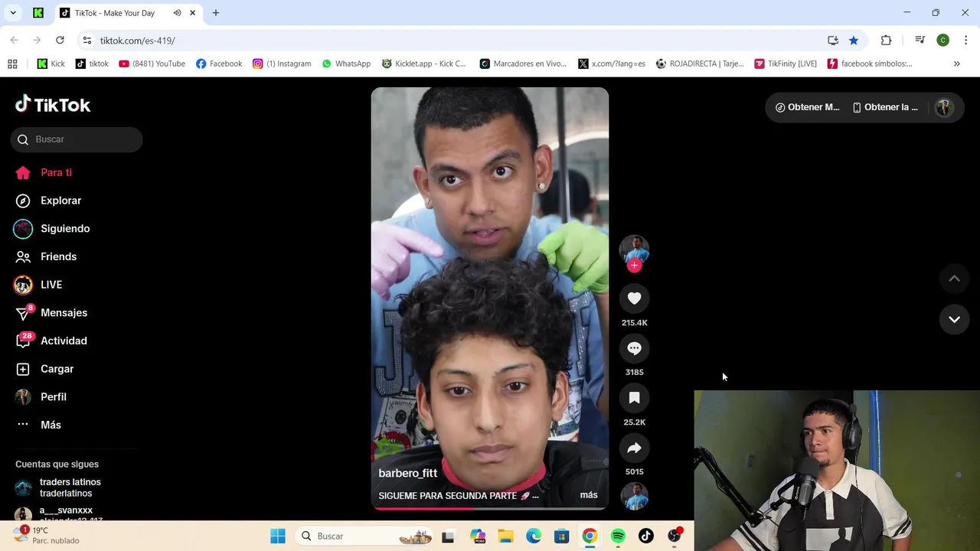This screenshot has height=551, width=980.
Task: Click the TikTok search field
Action: click(x=77, y=139)
